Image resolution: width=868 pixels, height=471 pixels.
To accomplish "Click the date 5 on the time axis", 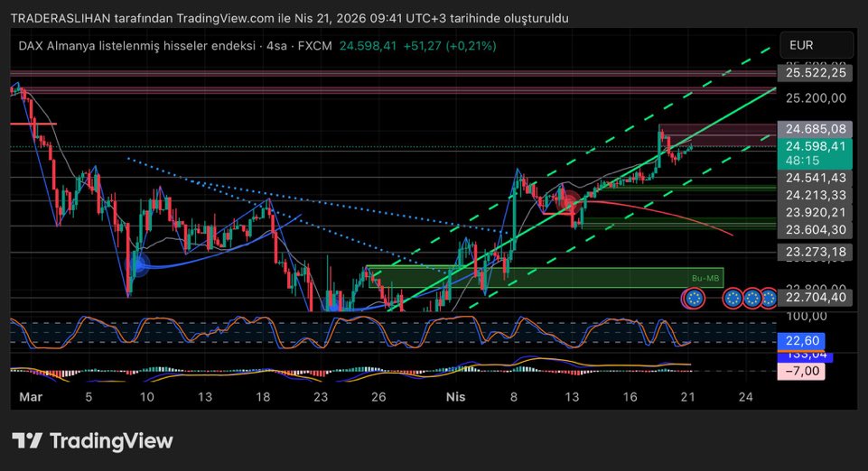I will pyautogui.click(x=88, y=397).
